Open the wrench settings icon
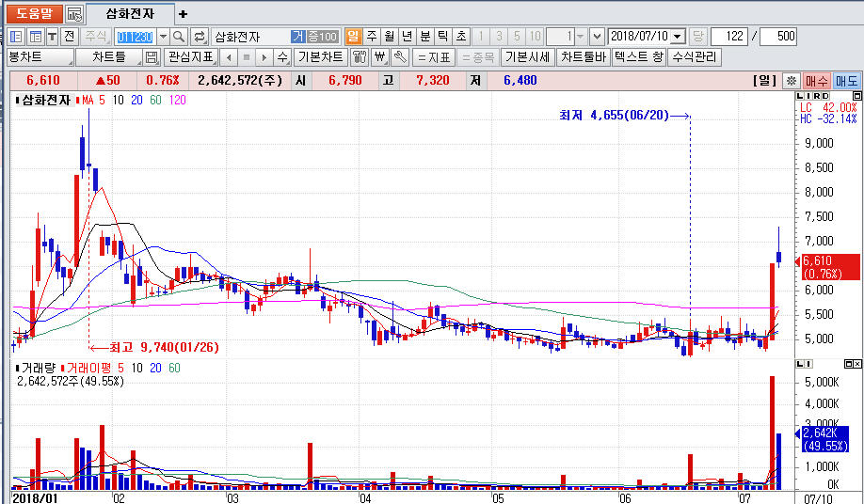 (x=399, y=57)
